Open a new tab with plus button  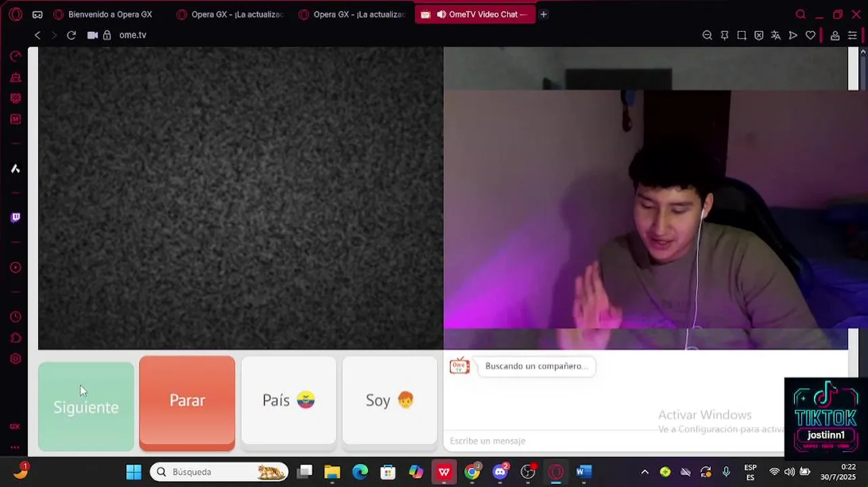point(544,14)
